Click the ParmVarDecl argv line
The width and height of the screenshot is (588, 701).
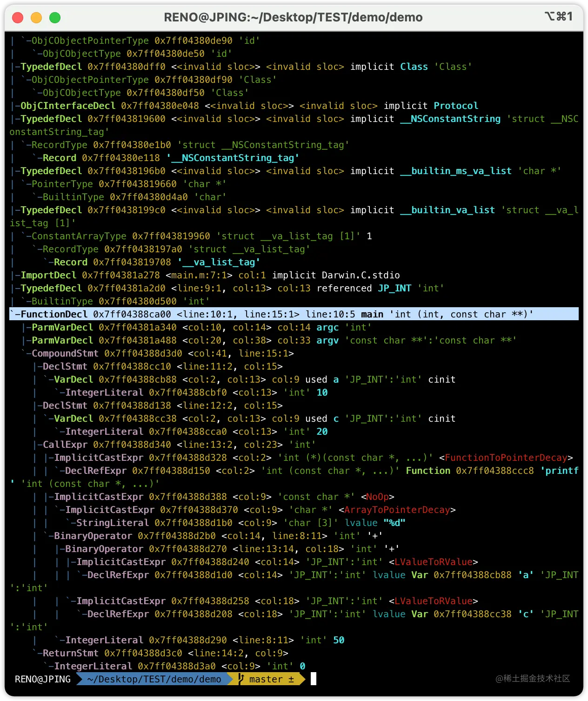point(269,340)
